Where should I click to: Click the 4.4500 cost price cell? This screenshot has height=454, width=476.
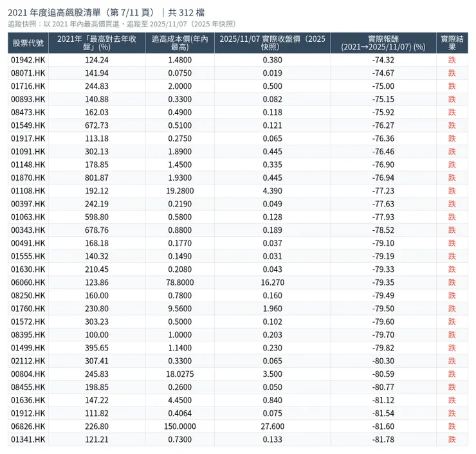pyautogui.click(x=179, y=400)
